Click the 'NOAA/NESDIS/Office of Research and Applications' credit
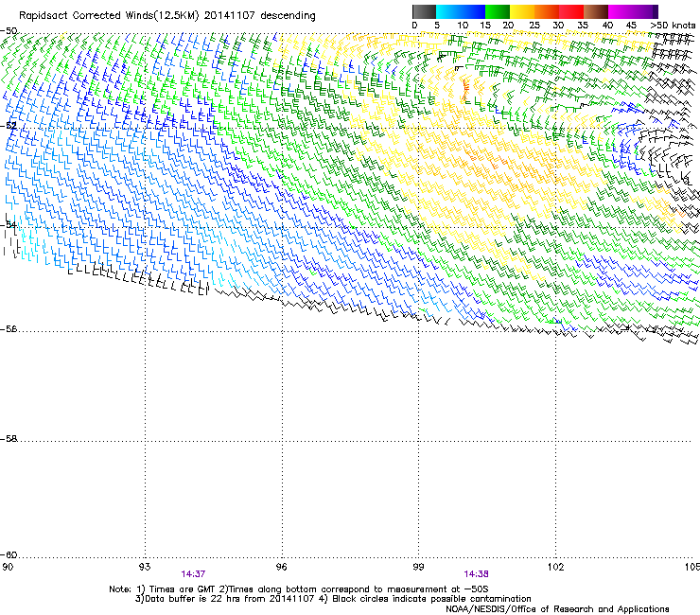This screenshot has width=700, height=615. 557,609
